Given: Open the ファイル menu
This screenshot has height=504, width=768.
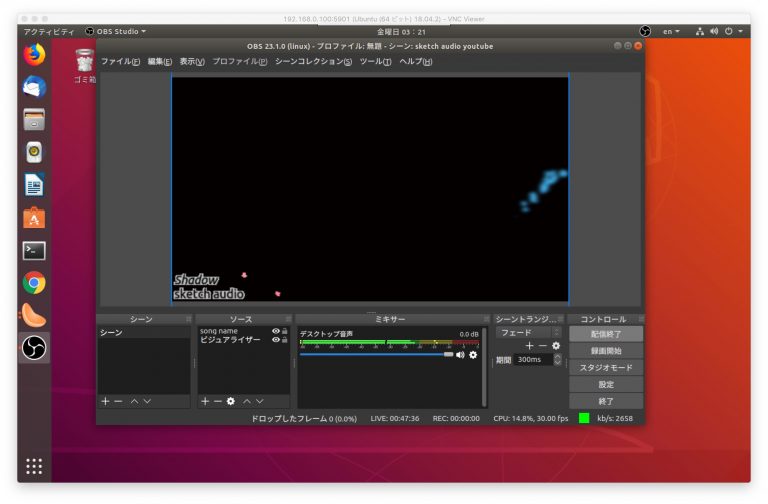Looking at the screenshot, I should (120, 61).
